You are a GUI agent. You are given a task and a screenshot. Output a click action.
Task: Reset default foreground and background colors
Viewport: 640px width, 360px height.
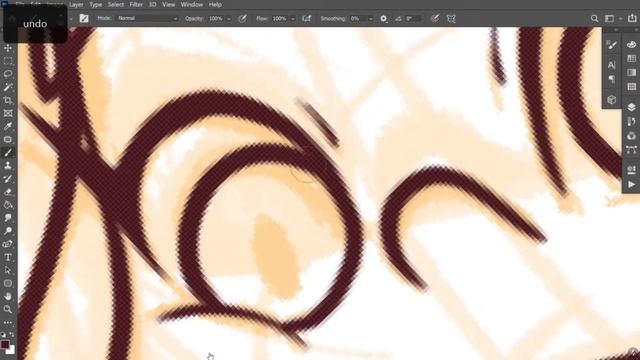coord(3,335)
